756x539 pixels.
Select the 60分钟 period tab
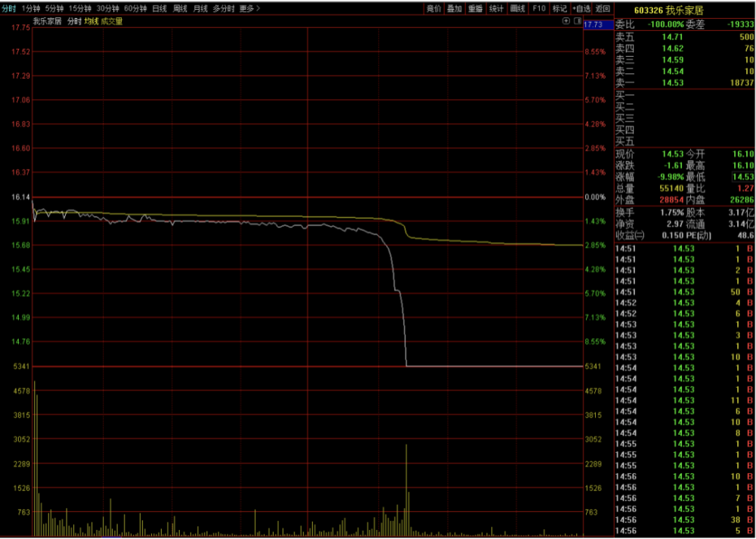(x=135, y=8)
